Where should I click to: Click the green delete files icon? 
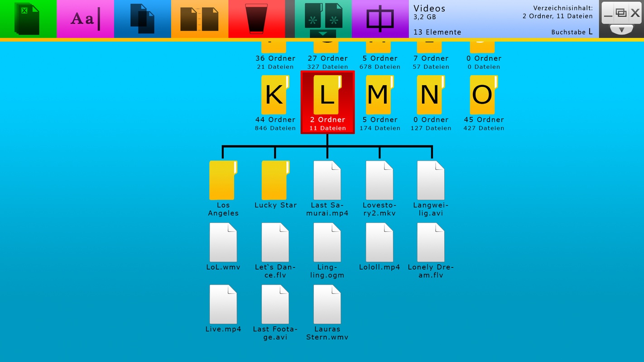[x=28, y=19]
